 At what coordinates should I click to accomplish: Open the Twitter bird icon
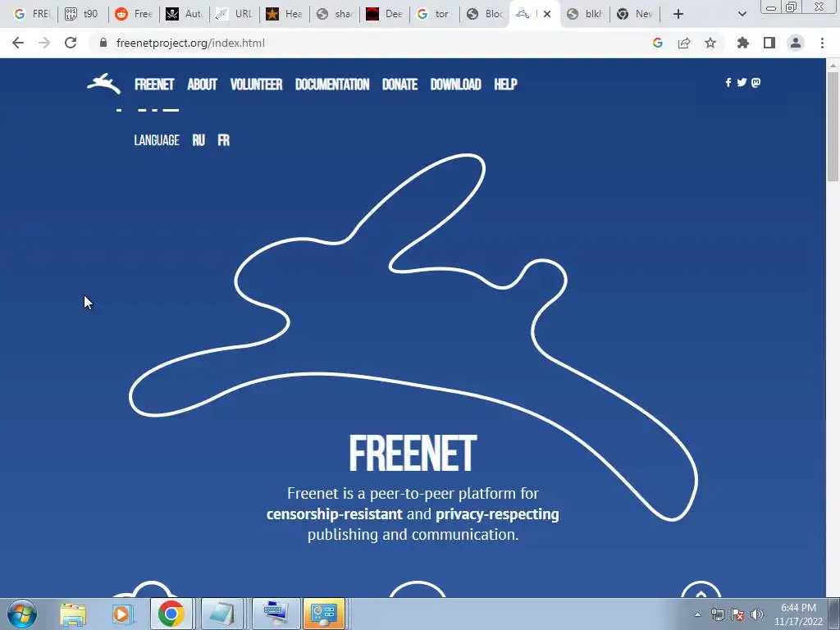(742, 83)
